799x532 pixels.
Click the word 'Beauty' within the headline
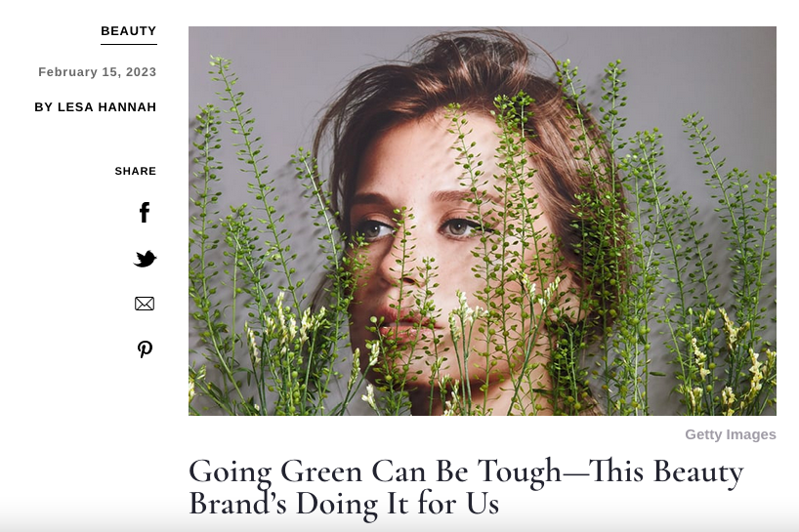pos(698,471)
